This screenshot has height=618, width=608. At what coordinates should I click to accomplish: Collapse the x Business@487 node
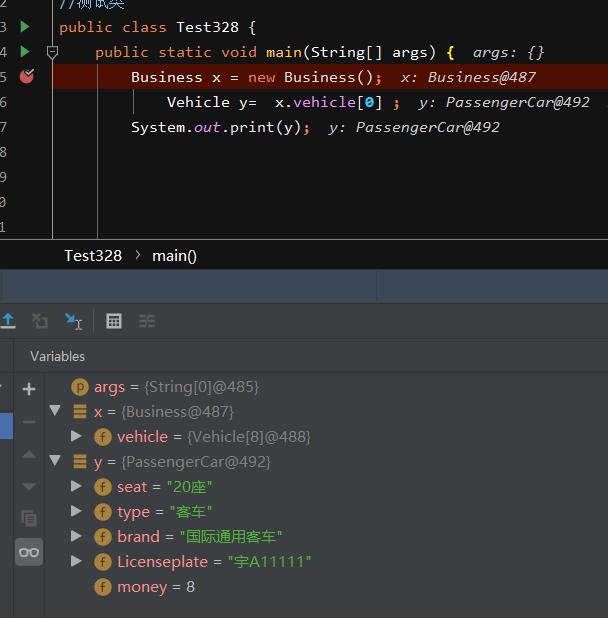pyautogui.click(x=55, y=411)
